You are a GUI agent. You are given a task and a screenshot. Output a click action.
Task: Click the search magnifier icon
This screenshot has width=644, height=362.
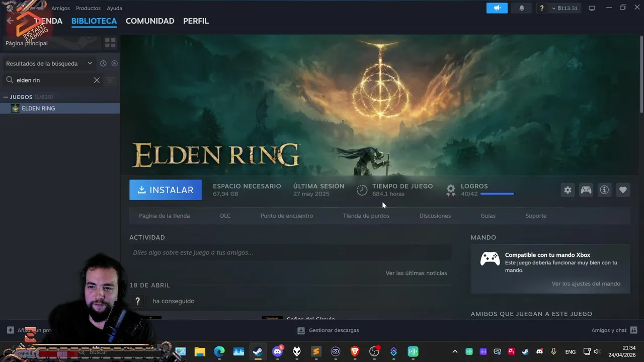pos(10,80)
